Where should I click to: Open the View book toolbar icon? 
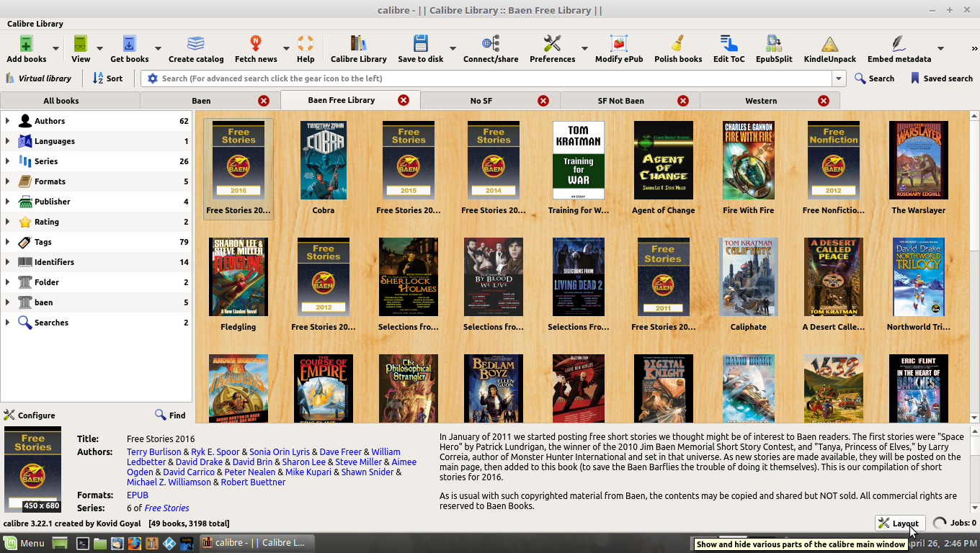pos(81,48)
